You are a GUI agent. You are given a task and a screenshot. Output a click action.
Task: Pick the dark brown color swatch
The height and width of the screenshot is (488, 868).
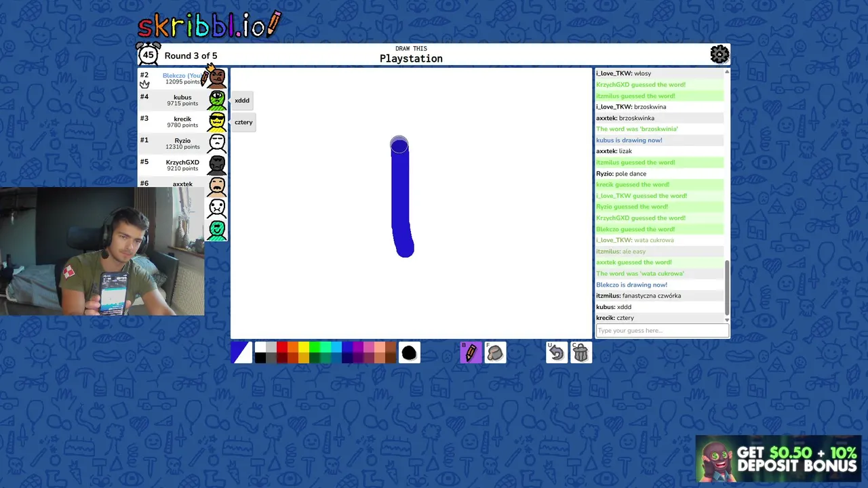pos(391,358)
